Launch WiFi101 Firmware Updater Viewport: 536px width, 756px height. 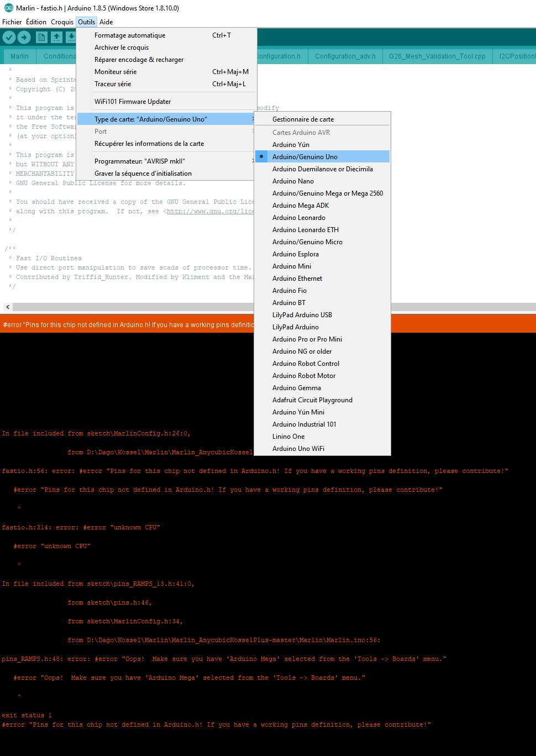click(x=167, y=102)
